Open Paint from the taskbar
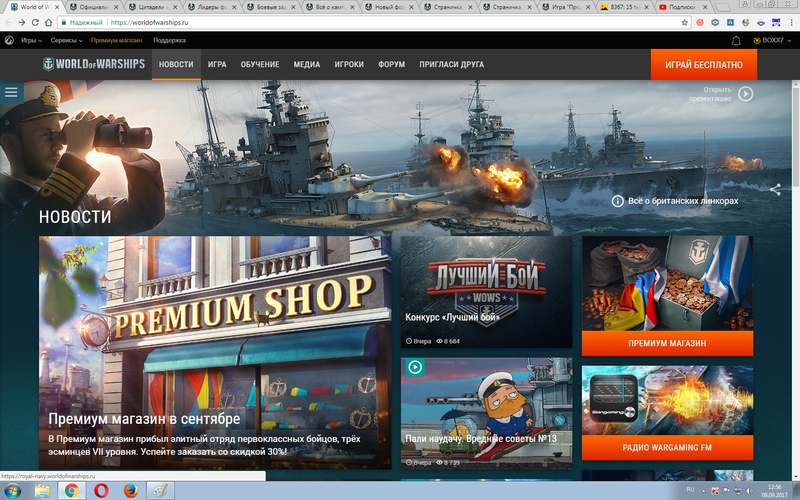This screenshot has height=500, width=800. click(160, 491)
